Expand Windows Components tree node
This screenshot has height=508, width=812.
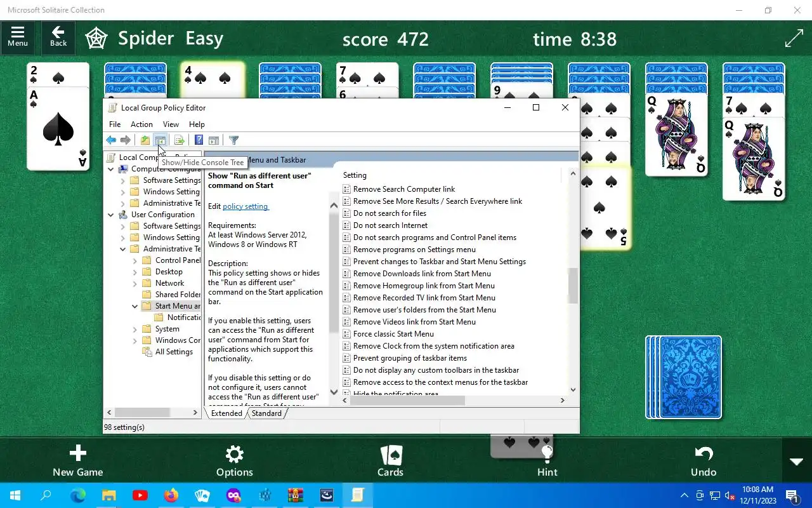tap(135, 340)
